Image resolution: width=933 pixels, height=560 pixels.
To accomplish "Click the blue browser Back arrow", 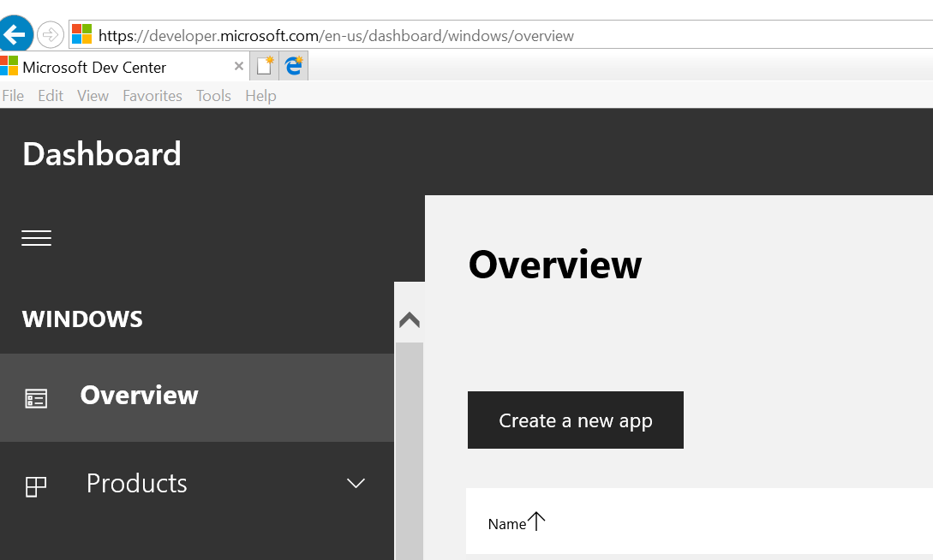I will (x=15, y=35).
